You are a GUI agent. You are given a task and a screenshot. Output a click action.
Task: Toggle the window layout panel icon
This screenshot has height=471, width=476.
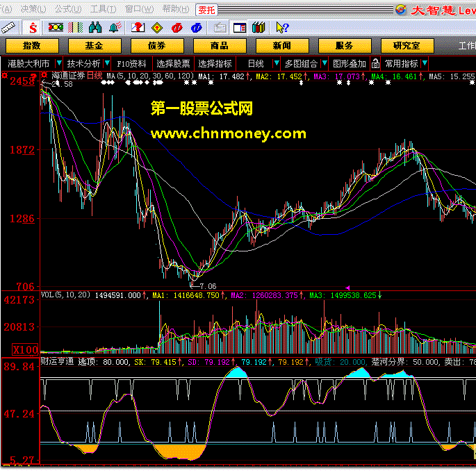[239, 28]
